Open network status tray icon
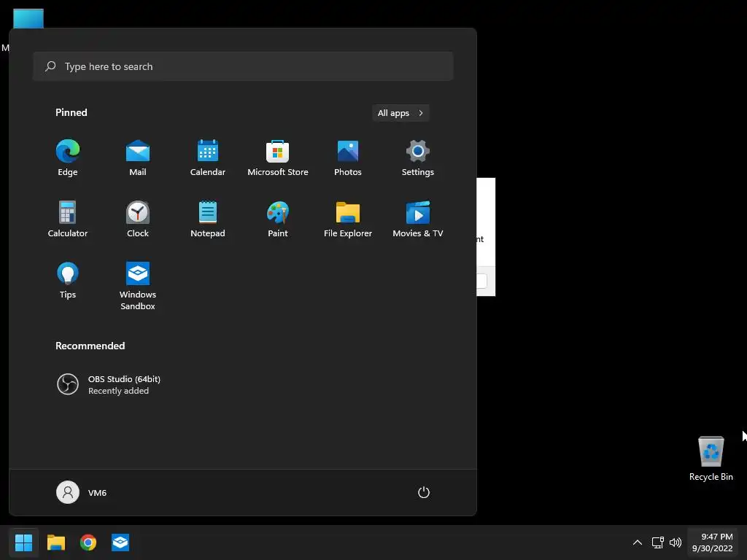This screenshot has height=560, width=747. pos(658,542)
